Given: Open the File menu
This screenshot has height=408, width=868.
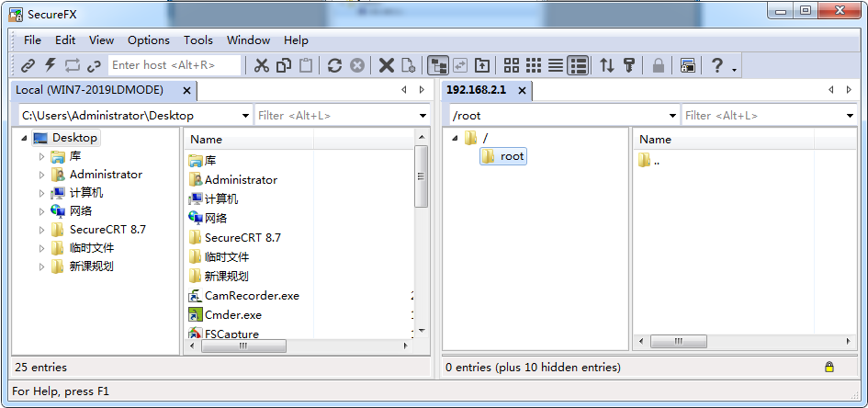Looking at the screenshot, I should (x=33, y=40).
